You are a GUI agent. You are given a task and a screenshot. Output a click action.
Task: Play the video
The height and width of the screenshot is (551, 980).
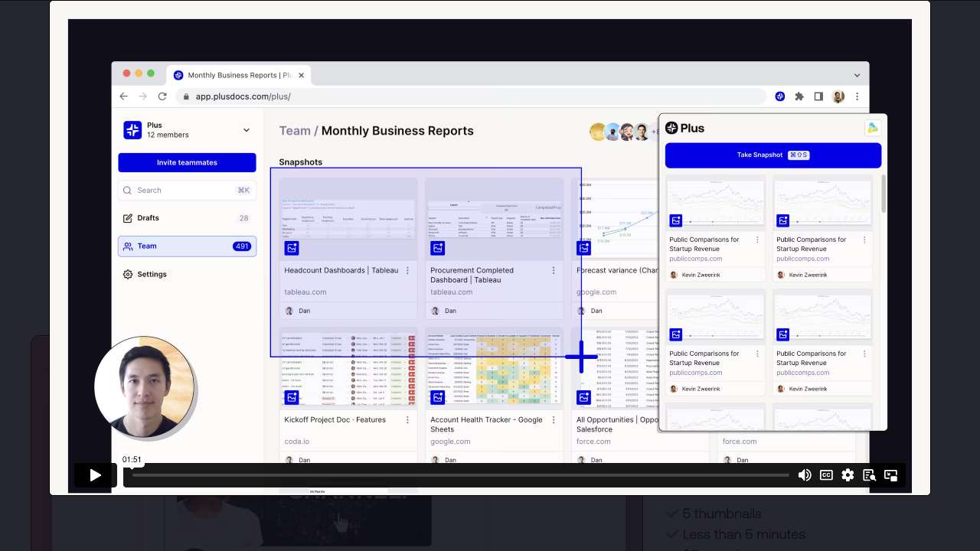[x=95, y=475]
